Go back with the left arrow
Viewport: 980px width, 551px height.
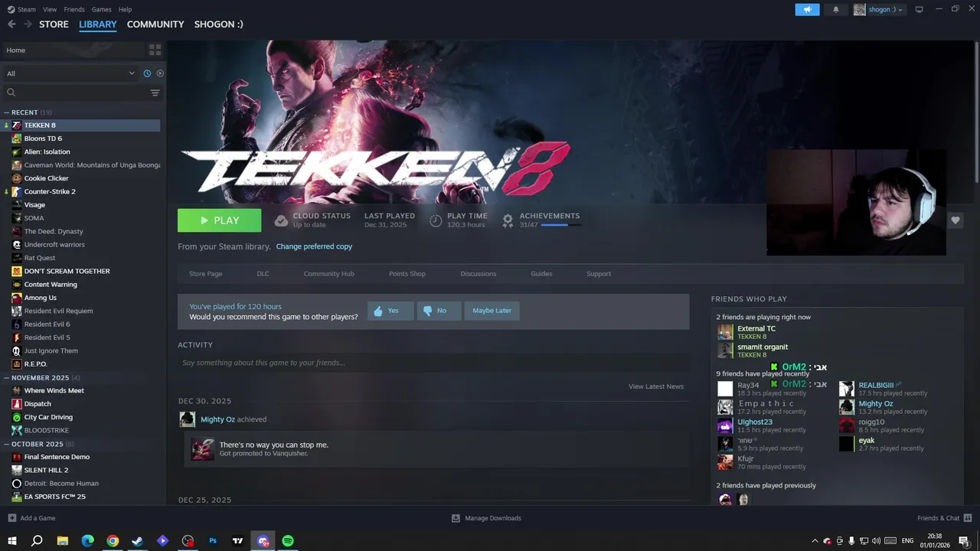(11, 24)
